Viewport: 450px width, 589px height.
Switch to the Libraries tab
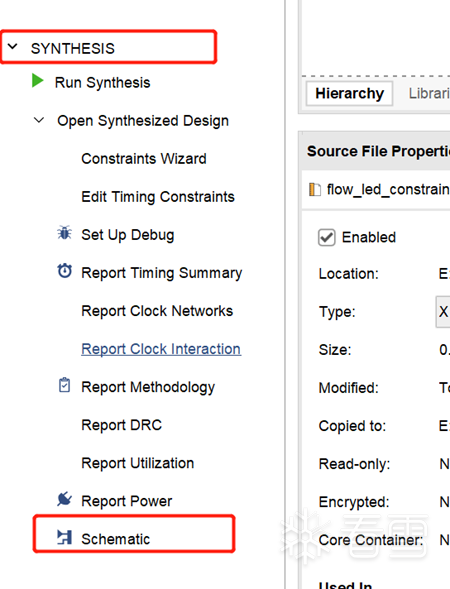click(429, 93)
